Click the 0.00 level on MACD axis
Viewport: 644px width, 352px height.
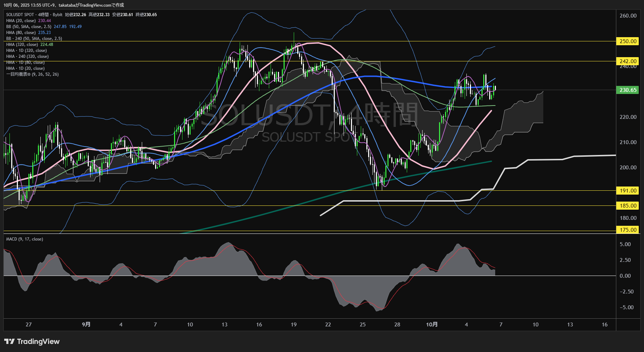tap(625, 276)
